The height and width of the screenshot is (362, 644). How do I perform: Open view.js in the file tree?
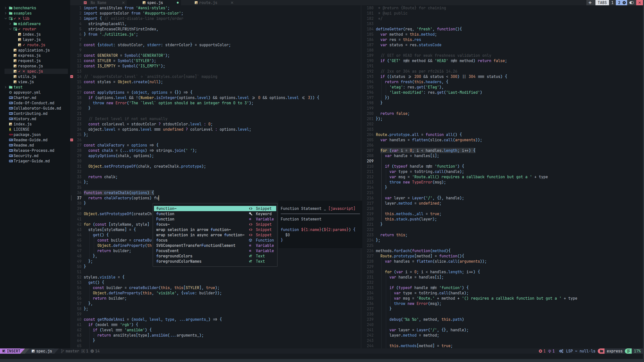point(26,82)
